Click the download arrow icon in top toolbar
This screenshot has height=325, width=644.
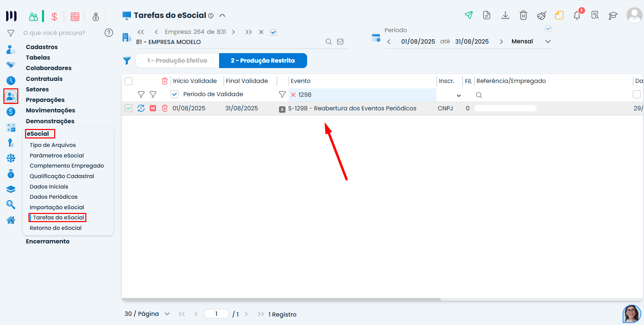(x=505, y=15)
